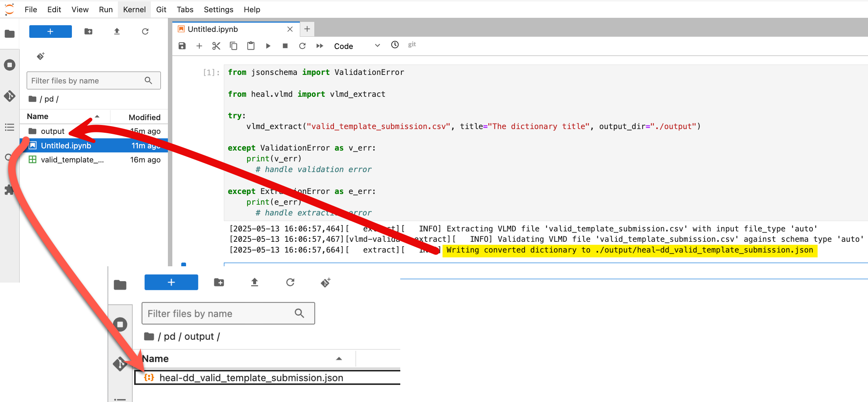Run the selected cell
This screenshot has width=868, height=402.
[268, 46]
